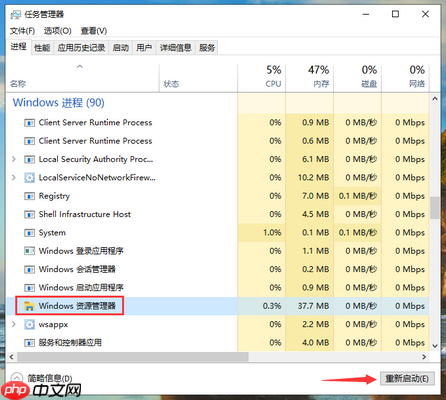Image resolution: width=446 pixels, height=400 pixels.
Task: Click the 6.1 MB memory value
Action: (316, 159)
